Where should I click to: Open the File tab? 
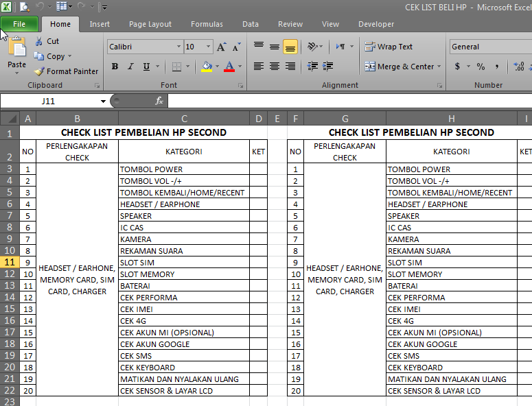click(19, 24)
